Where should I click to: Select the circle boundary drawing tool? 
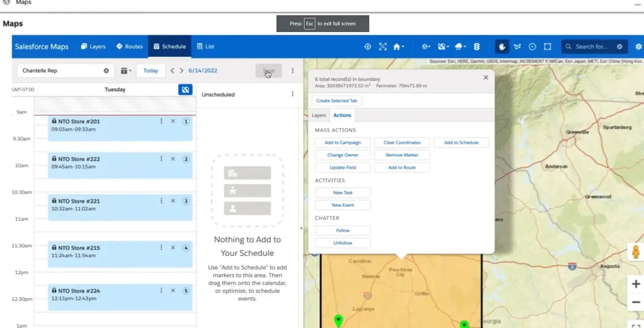(x=533, y=46)
